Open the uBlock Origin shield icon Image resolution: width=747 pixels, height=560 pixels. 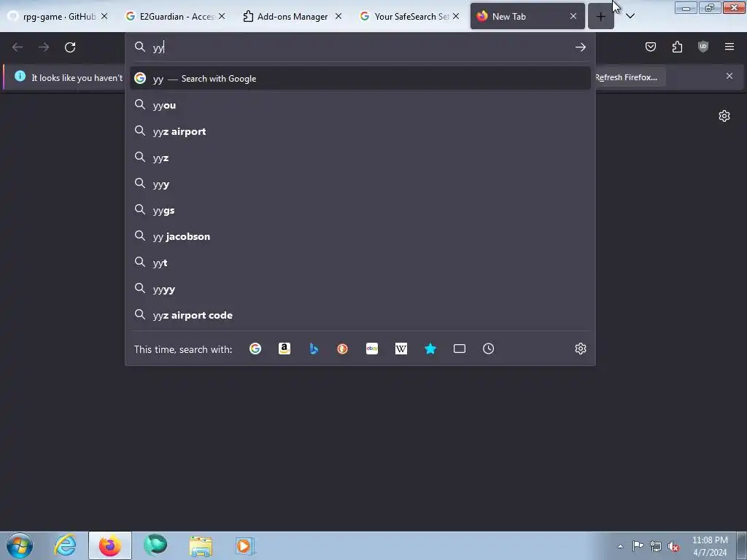(703, 47)
